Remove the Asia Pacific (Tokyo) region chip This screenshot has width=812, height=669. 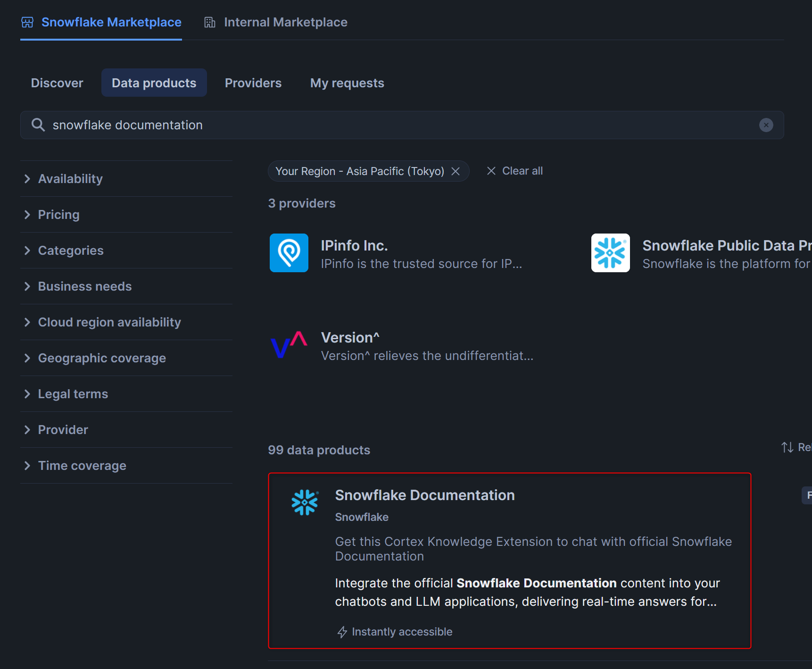(x=456, y=171)
